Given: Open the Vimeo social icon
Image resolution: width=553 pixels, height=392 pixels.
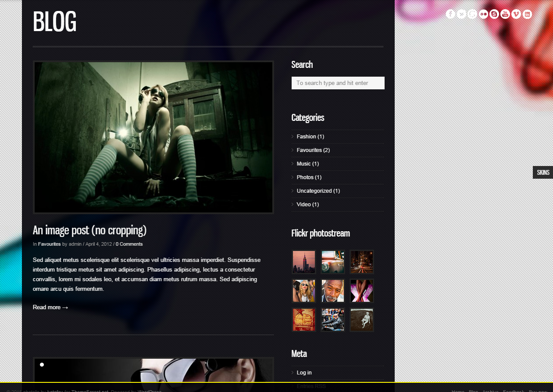Looking at the screenshot, I should 516,14.
